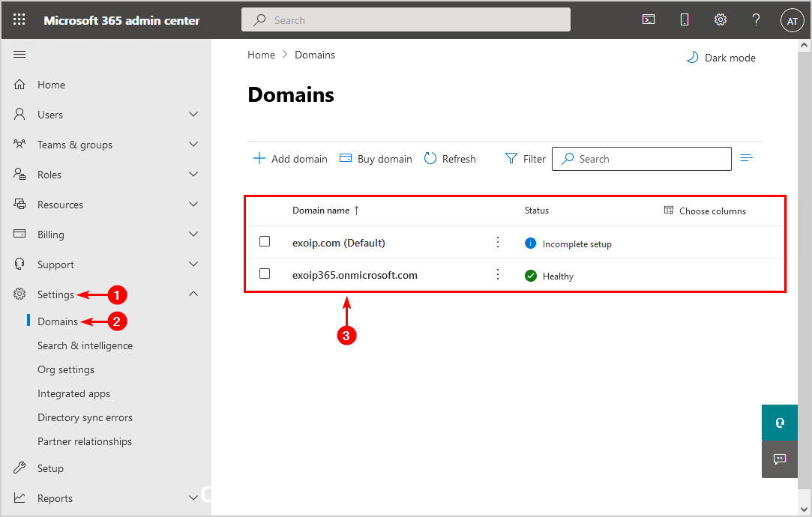The width and height of the screenshot is (812, 517).
Task: Open the app launcher waffle icon
Action: (19, 19)
